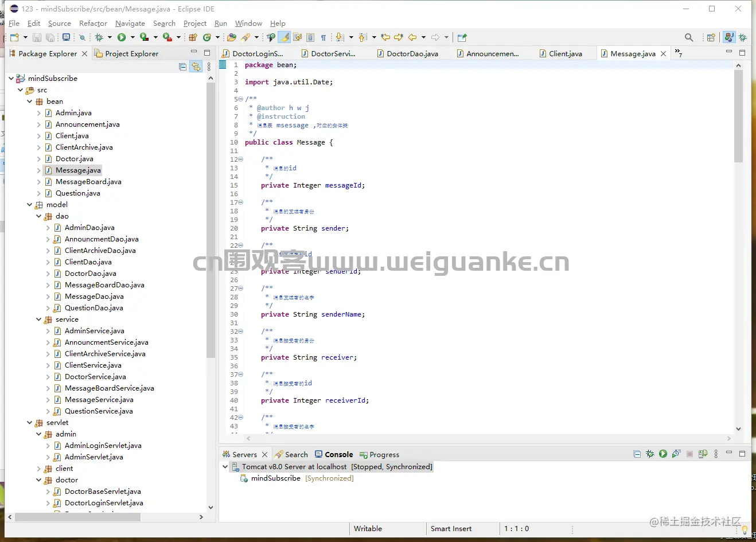The height and width of the screenshot is (542, 756).
Task: Minimize the Servers view panel
Action: point(729,453)
